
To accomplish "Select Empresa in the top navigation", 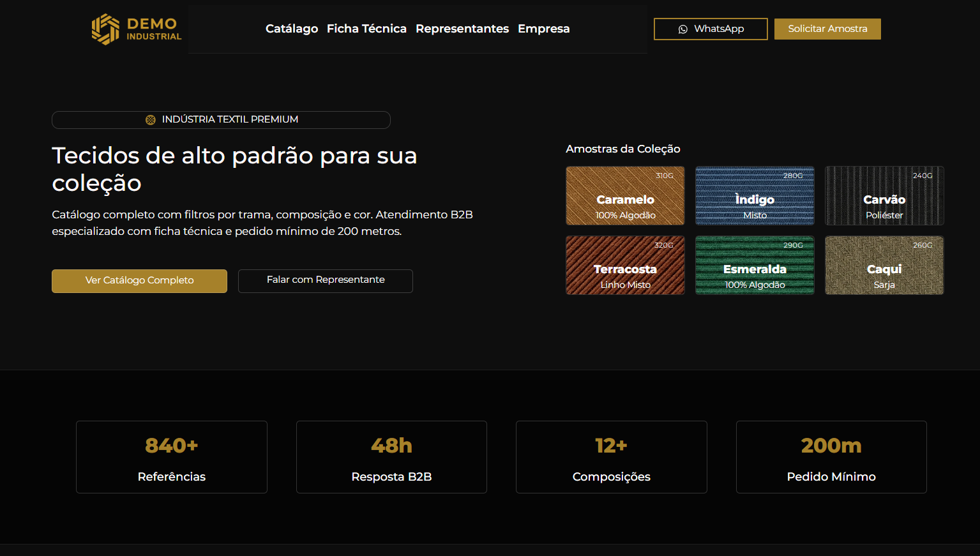I will click(544, 29).
